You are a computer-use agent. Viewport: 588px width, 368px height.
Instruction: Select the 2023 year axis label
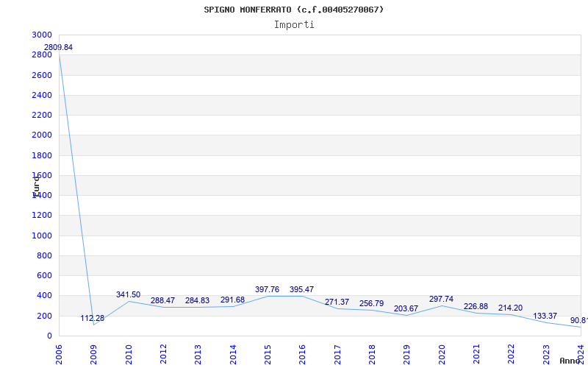tap(546, 354)
